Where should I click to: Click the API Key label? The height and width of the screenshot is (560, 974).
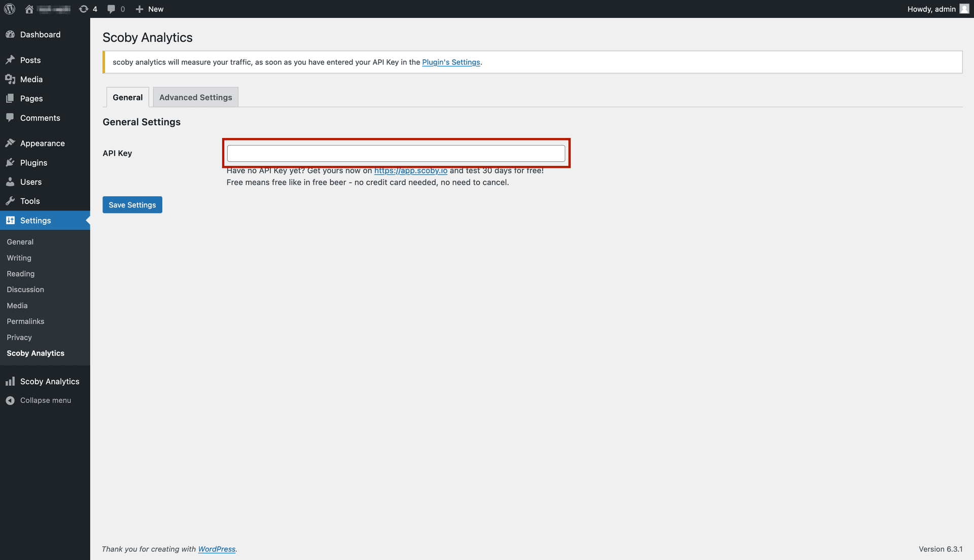117,153
